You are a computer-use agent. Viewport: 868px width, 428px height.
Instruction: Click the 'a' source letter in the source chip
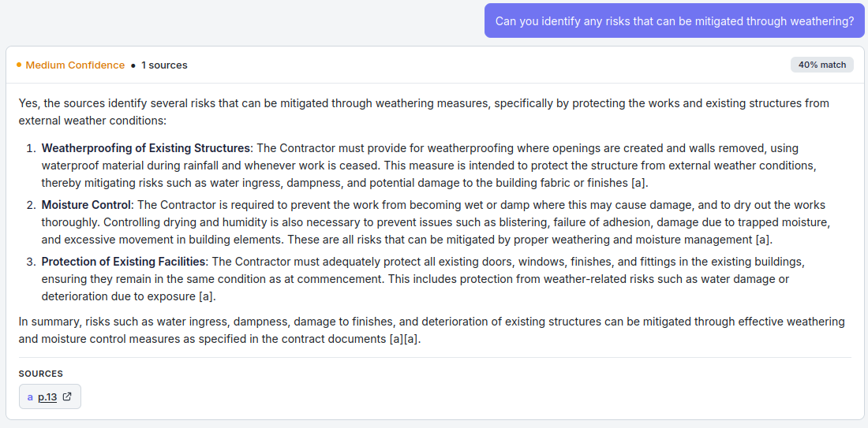30,397
